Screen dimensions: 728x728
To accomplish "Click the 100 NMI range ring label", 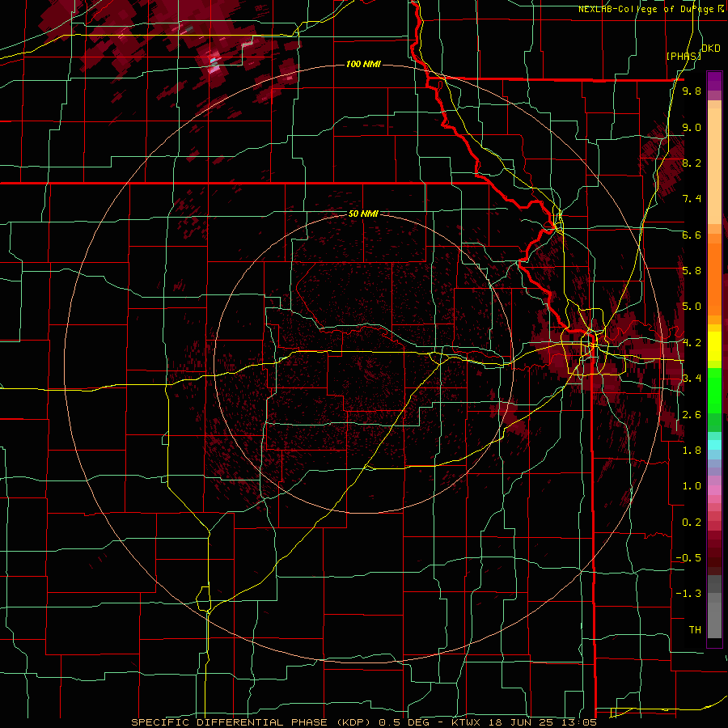I will 363,64.
